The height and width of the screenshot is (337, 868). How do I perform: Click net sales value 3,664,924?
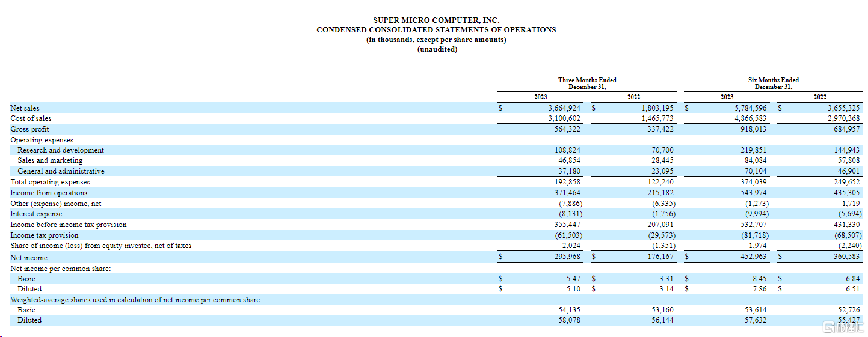click(564, 108)
